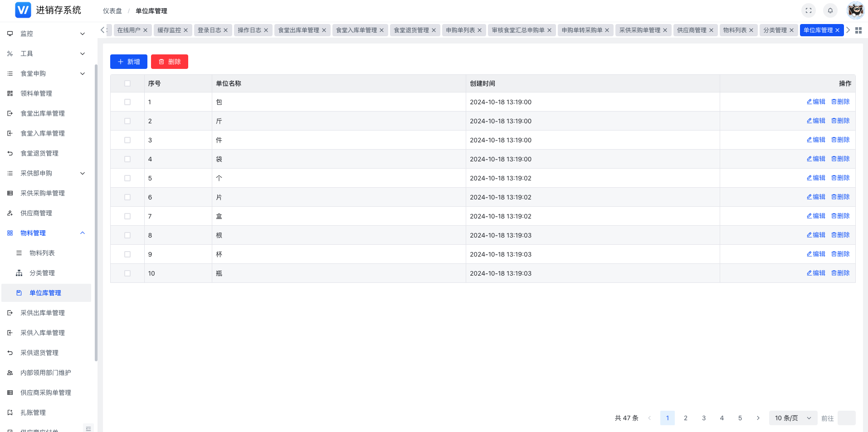Check the checkbox for row 6 片

coord(127,197)
